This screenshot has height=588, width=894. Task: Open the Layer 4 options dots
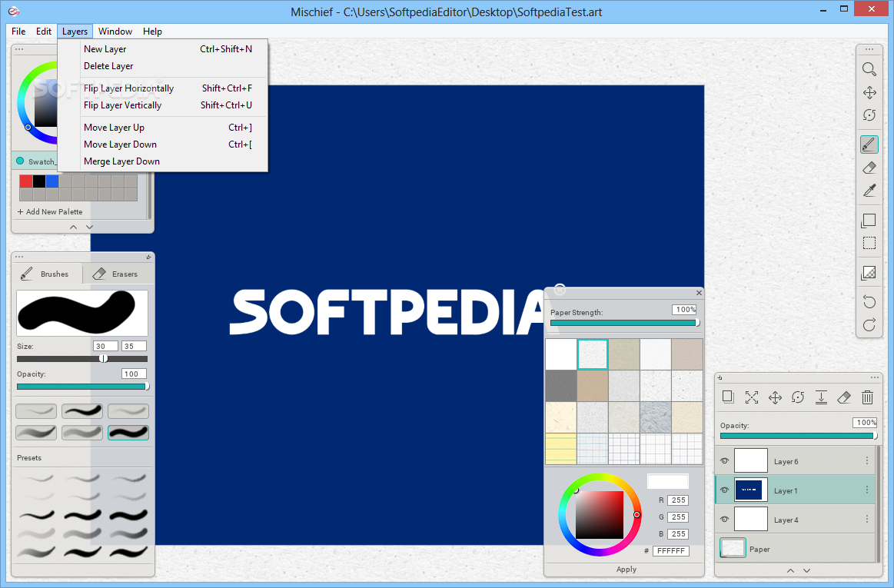click(x=867, y=519)
